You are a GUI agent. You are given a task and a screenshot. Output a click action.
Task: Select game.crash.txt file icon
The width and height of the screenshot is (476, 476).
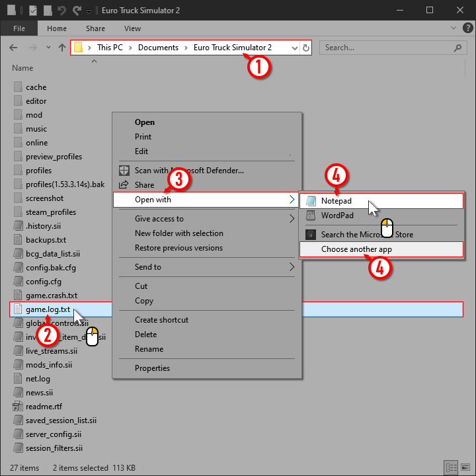18,296
